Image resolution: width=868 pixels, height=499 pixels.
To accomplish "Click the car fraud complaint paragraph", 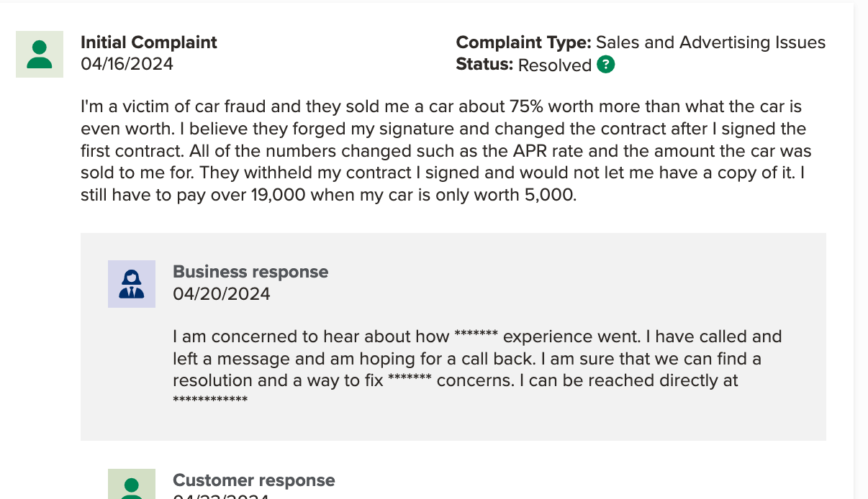I will point(446,151).
